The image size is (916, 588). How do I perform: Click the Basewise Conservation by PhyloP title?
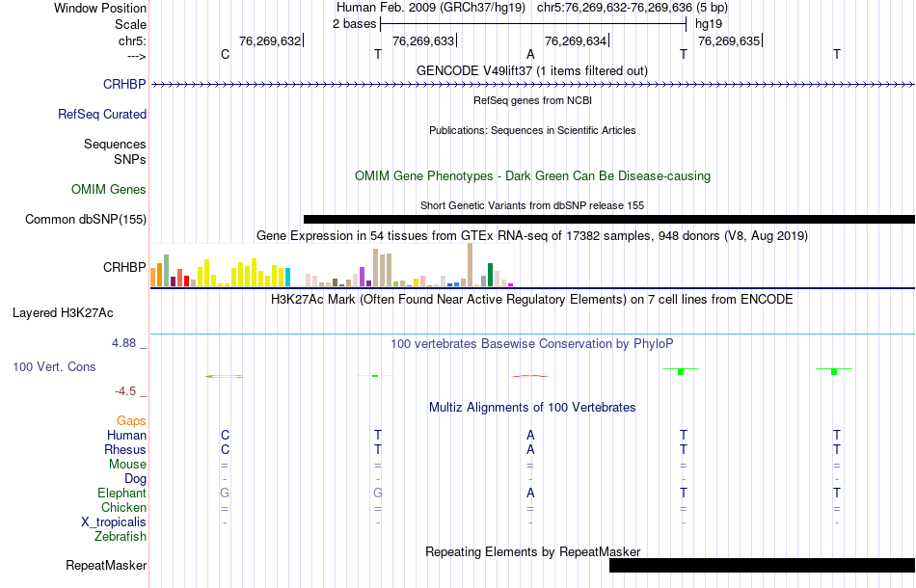(531, 343)
